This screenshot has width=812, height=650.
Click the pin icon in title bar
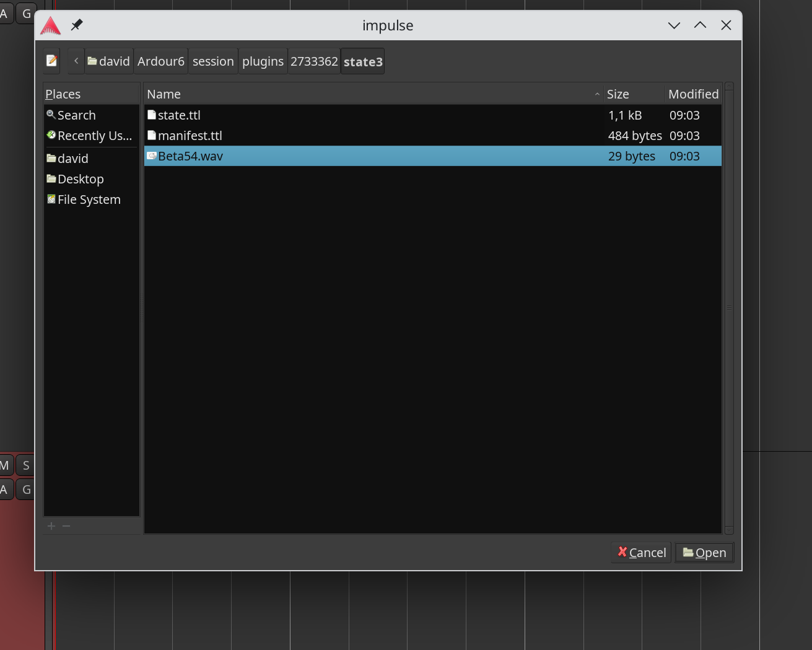coord(77,25)
